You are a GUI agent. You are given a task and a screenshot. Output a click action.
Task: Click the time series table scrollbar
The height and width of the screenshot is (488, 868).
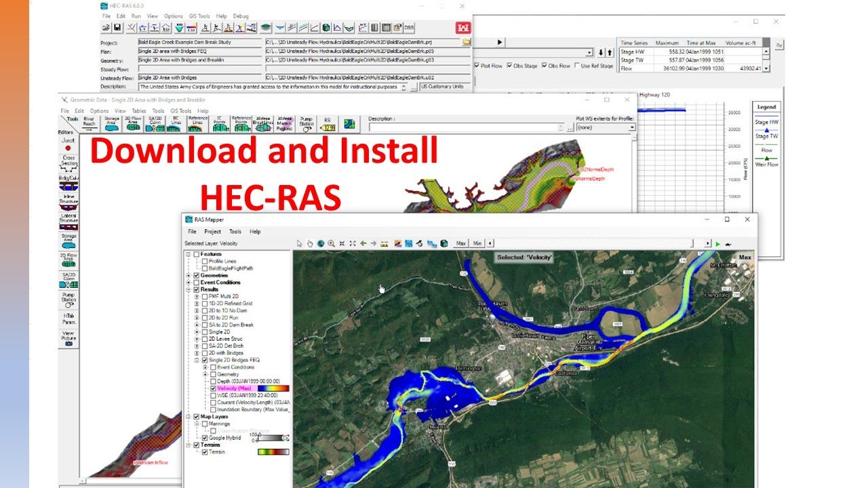point(766,59)
